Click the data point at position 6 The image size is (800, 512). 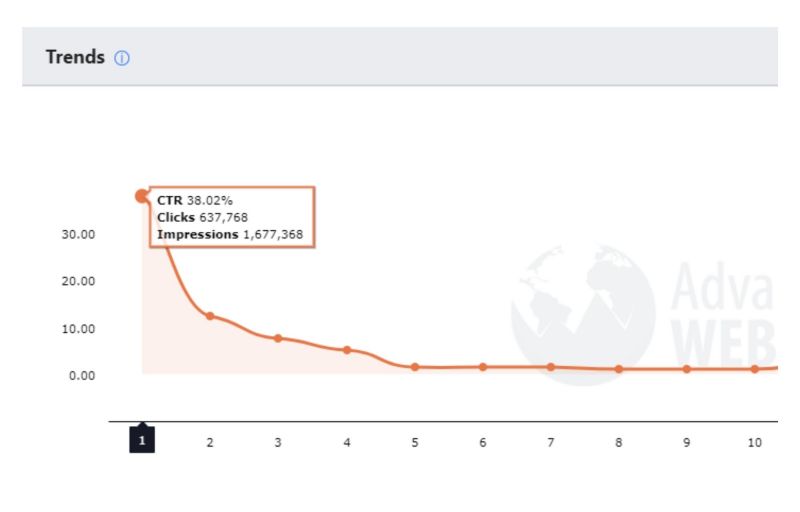[x=483, y=367]
